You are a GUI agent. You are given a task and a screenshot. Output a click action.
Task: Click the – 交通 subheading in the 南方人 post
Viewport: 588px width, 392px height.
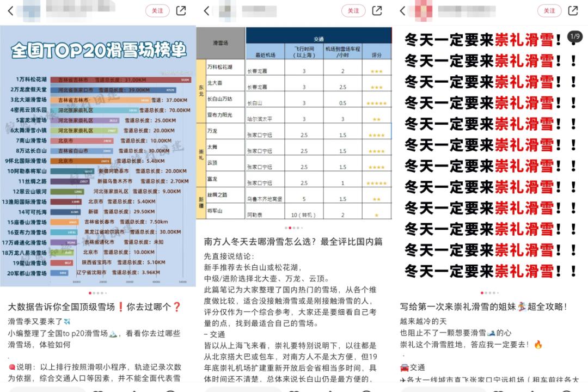click(x=215, y=334)
